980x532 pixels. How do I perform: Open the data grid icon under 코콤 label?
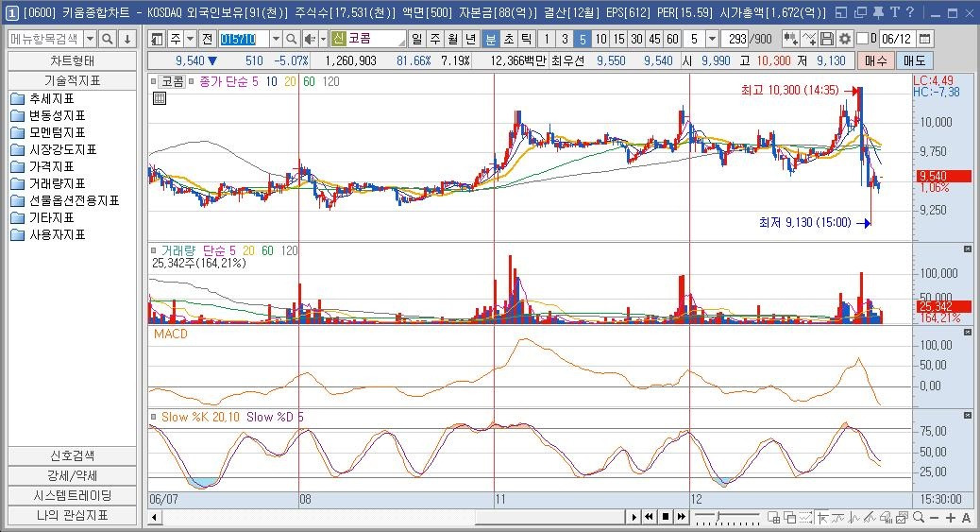pos(160,97)
